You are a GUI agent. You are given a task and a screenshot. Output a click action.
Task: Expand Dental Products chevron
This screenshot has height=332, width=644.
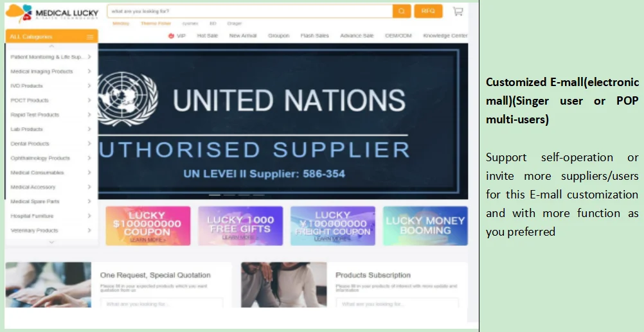click(x=89, y=143)
